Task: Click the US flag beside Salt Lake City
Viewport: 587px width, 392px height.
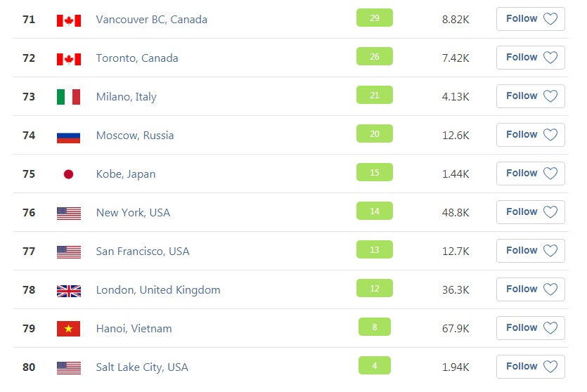Action: [68, 368]
